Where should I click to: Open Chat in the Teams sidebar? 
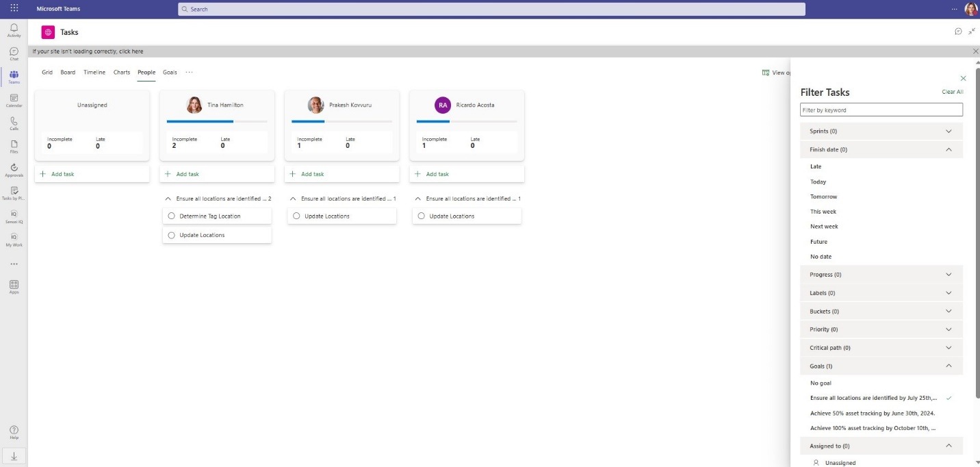coord(14,54)
